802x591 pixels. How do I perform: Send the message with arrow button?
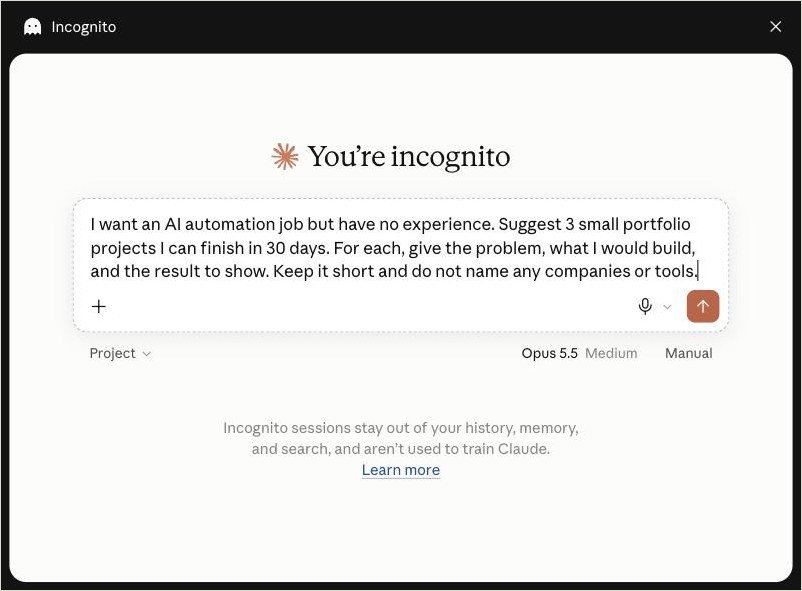point(703,307)
